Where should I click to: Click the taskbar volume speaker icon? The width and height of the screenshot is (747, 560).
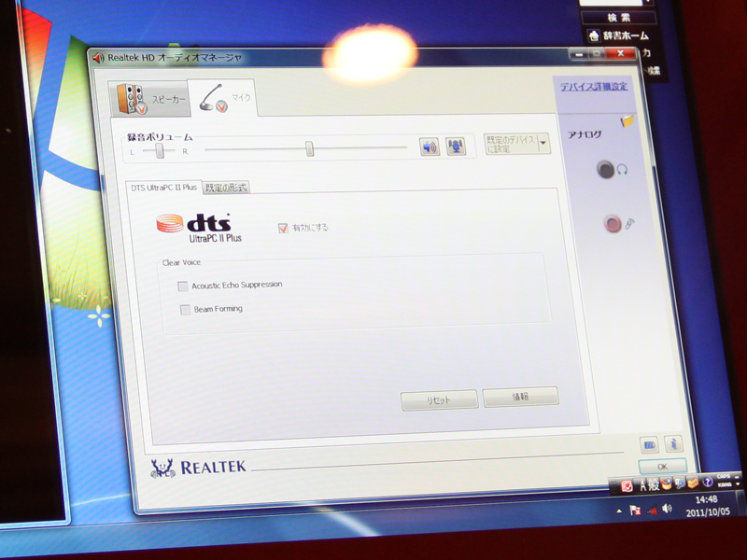666,510
